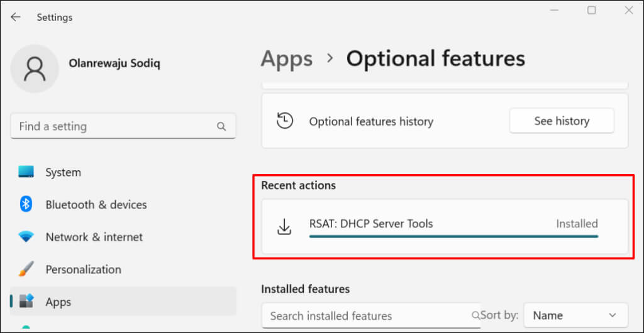Image resolution: width=644 pixels, height=333 pixels.
Task: Maximize the Settings window
Action: (x=591, y=11)
